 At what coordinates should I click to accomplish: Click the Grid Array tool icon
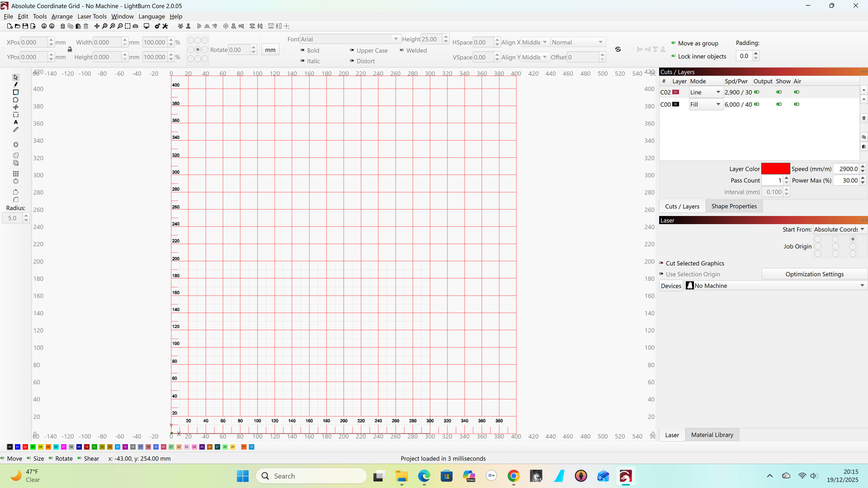coord(16,174)
